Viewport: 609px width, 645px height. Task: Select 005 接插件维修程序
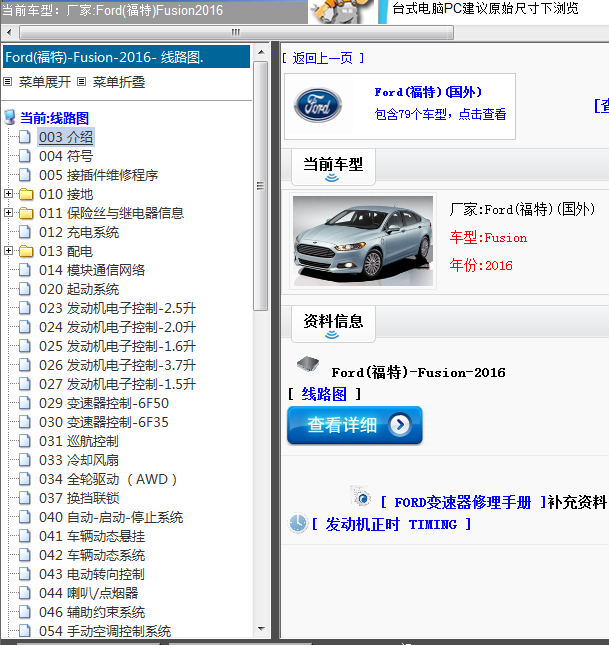coord(98,175)
